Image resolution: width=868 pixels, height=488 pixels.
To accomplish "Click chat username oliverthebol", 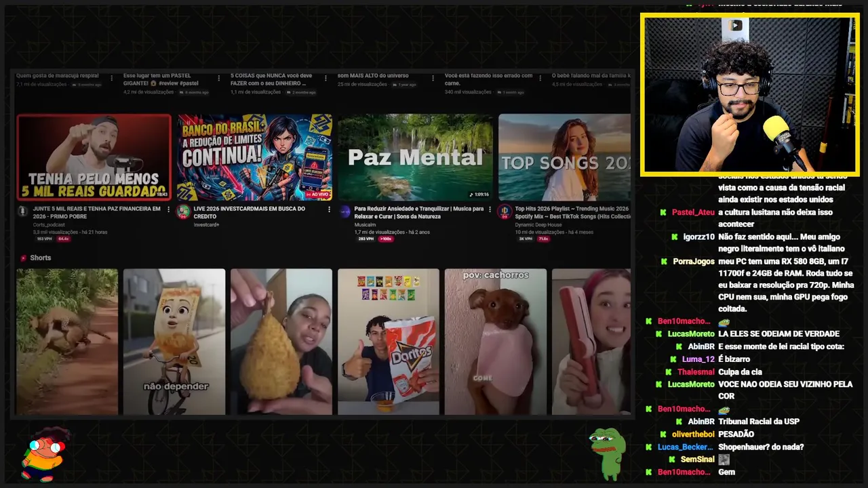I will click(693, 434).
